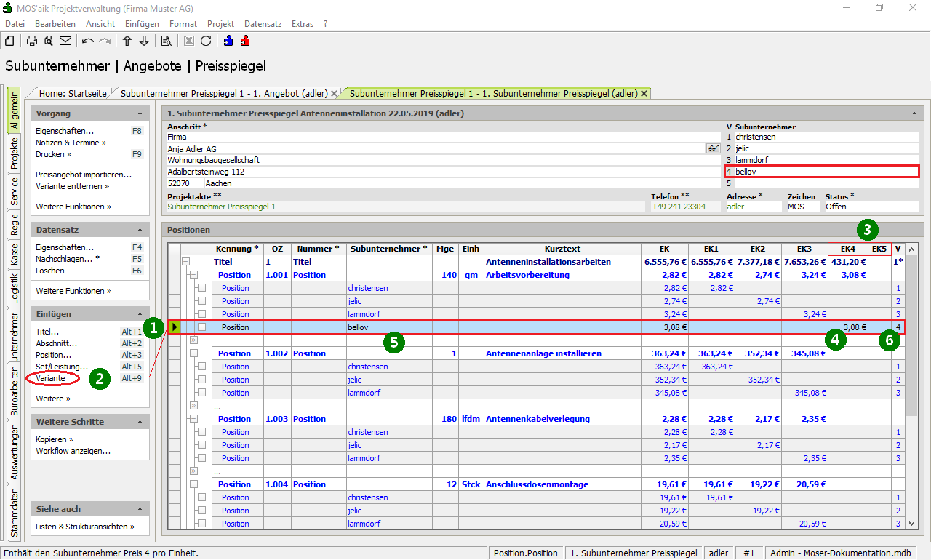Open print preview with the magnifier icon
Viewport: 931px width, 560px height.
pyautogui.click(x=49, y=41)
